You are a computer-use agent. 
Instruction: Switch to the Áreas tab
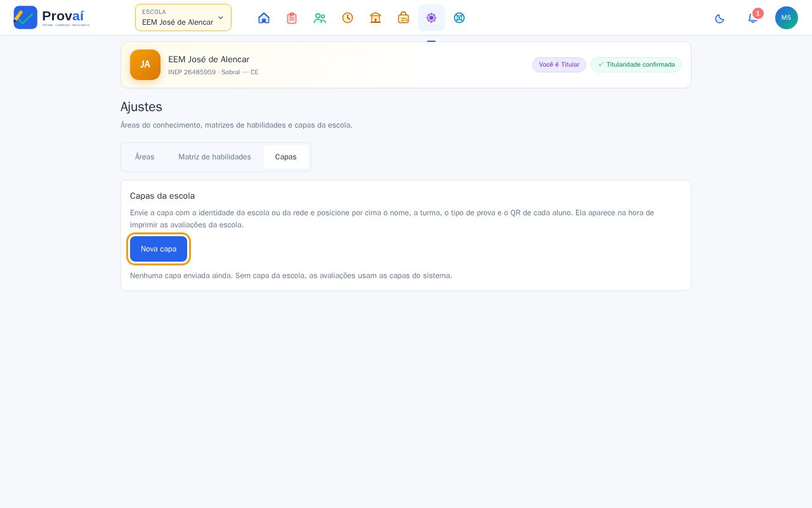tap(145, 157)
